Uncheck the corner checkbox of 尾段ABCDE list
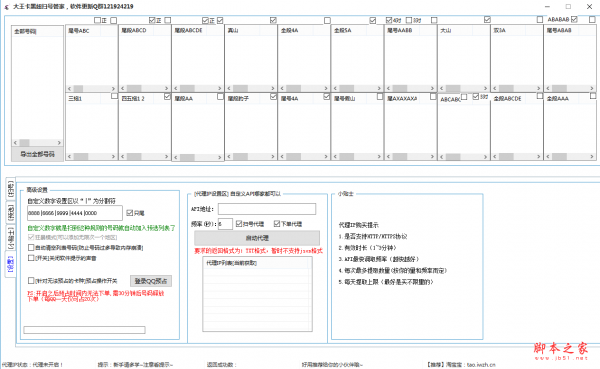Image resolution: width=600 pixels, height=369 pixels. (220, 20)
